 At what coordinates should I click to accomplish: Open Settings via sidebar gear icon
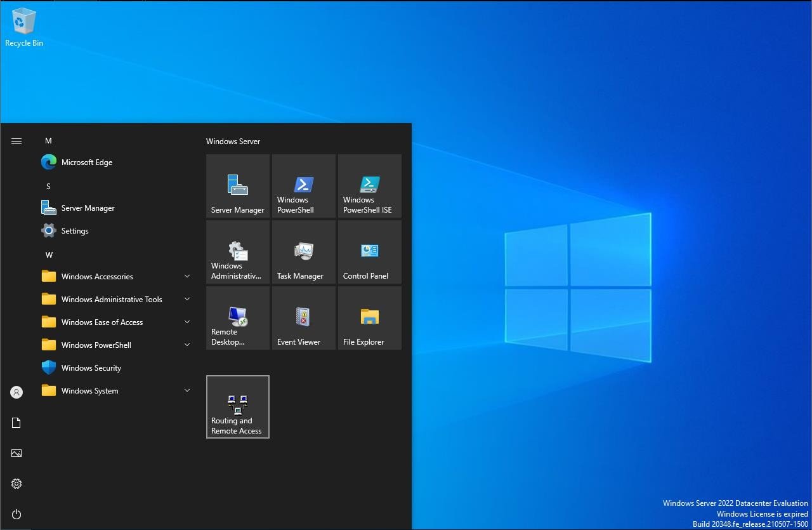(x=16, y=484)
